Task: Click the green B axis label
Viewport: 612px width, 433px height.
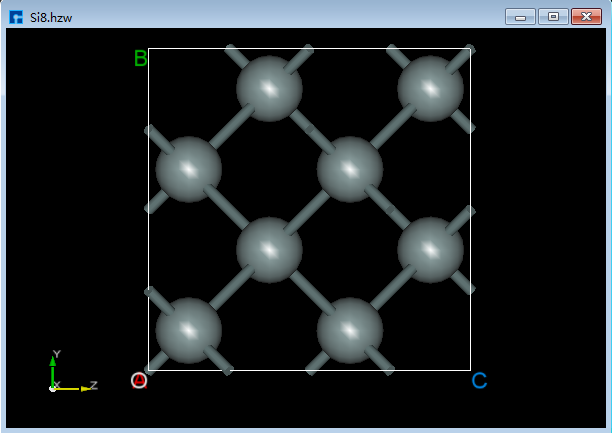Action: coord(140,59)
